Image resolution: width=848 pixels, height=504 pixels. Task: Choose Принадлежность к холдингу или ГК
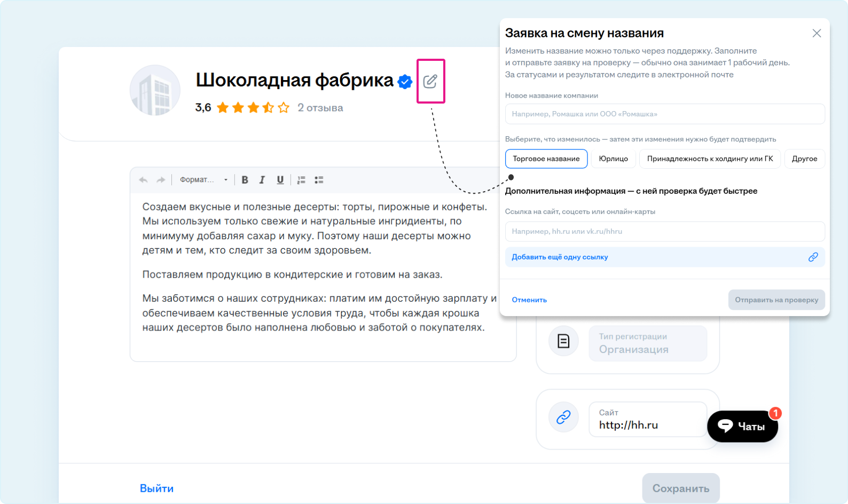point(710,159)
